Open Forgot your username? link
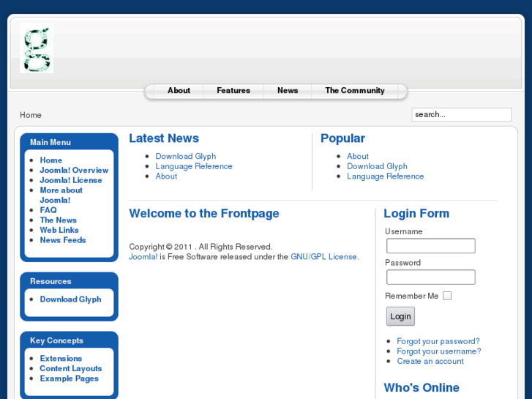 point(438,351)
